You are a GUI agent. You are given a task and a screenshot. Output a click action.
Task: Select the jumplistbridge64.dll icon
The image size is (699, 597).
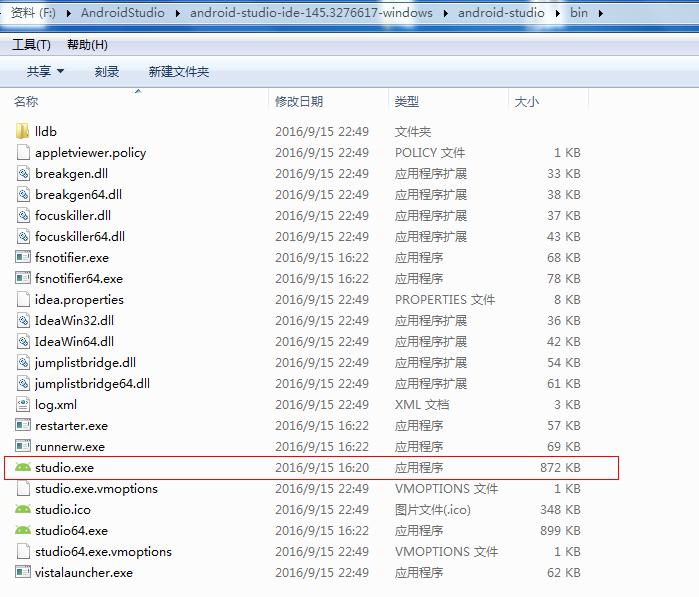pos(23,383)
